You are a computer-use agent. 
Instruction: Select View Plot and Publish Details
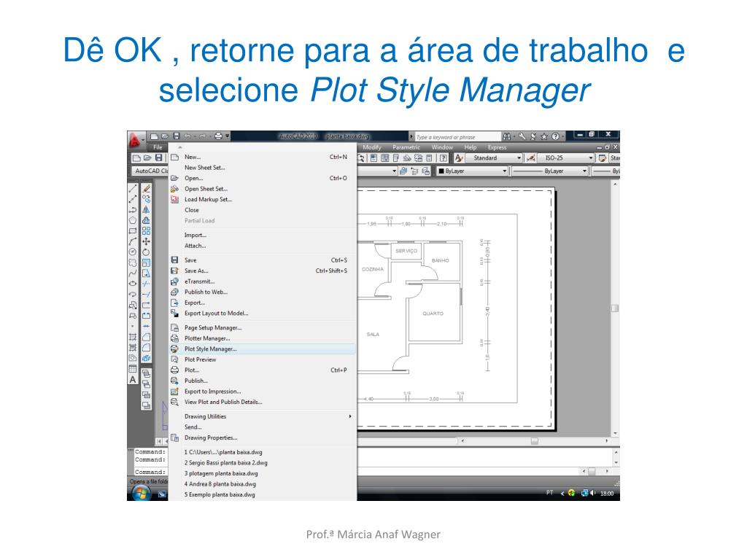point(263,402)
